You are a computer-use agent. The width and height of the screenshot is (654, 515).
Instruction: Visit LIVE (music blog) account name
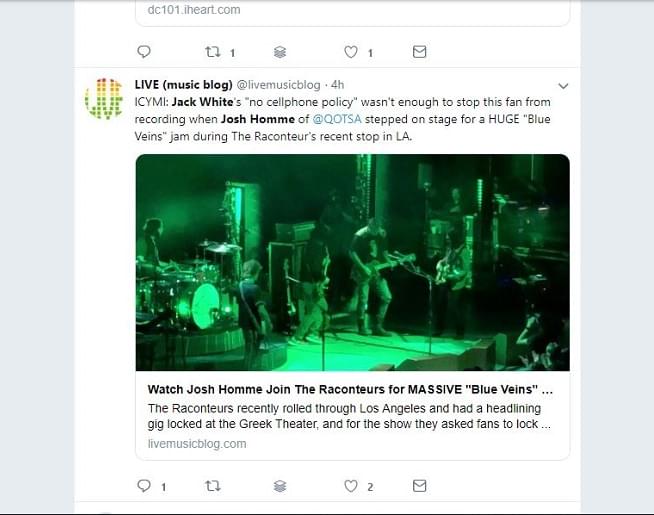184,85
